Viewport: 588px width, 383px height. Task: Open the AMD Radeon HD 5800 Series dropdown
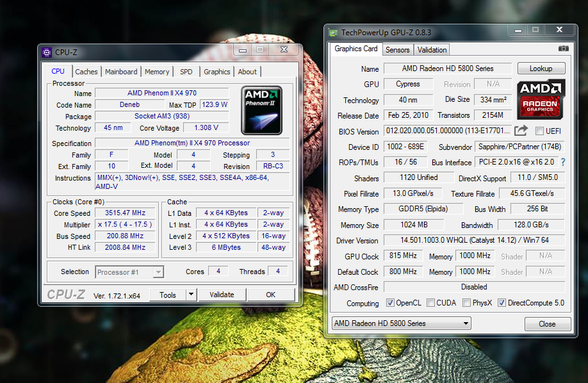[x=401, y=323]
